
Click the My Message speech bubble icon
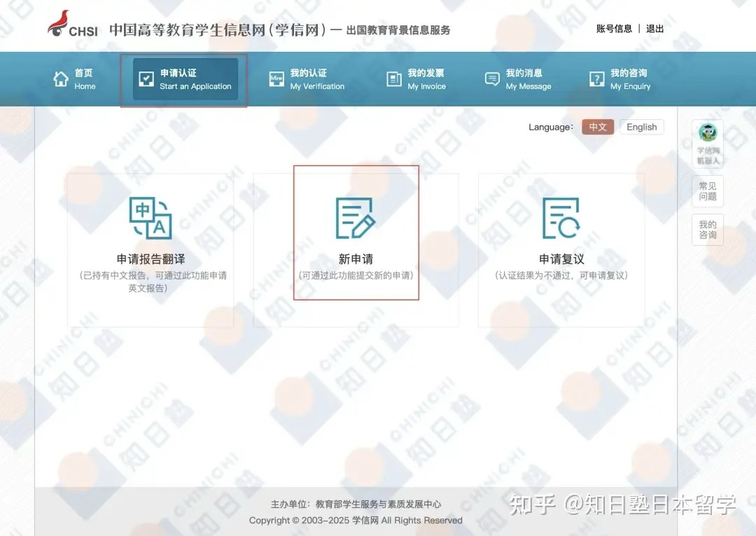[x=492, y=79]
